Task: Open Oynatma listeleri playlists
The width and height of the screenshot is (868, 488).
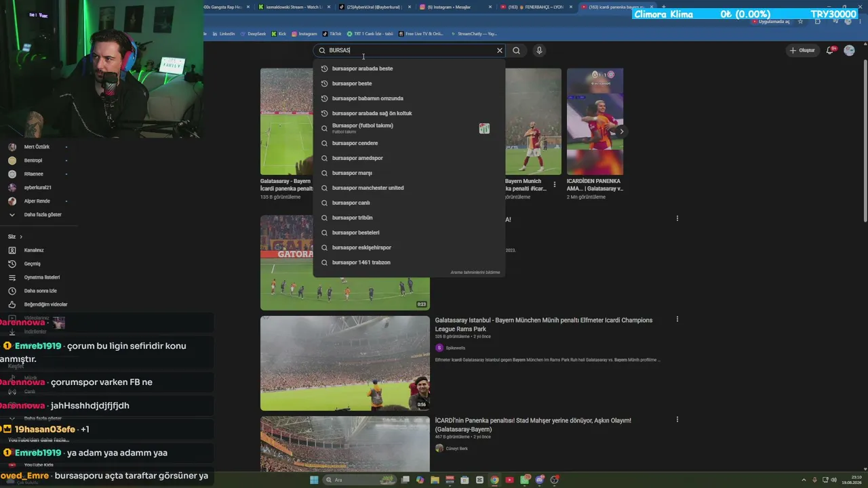Action: (x=42, y=277)
